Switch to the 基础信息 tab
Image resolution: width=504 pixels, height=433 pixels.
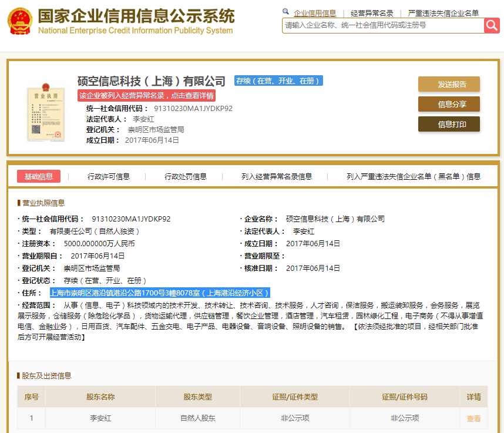pos(38,176)
